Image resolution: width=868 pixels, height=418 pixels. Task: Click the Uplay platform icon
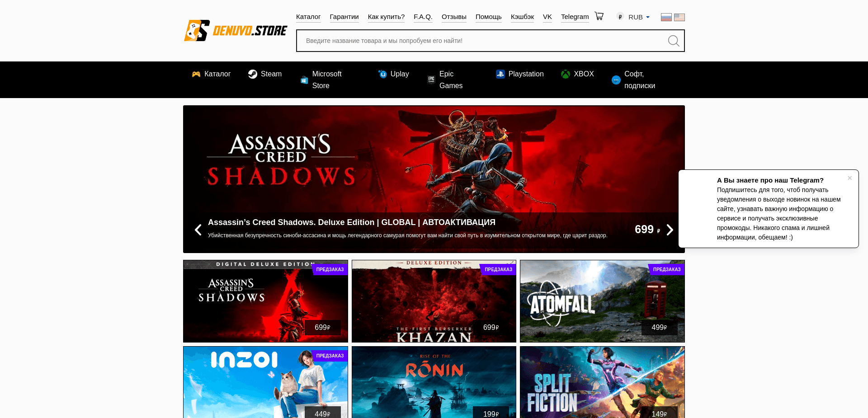click(x=382, y=74)
